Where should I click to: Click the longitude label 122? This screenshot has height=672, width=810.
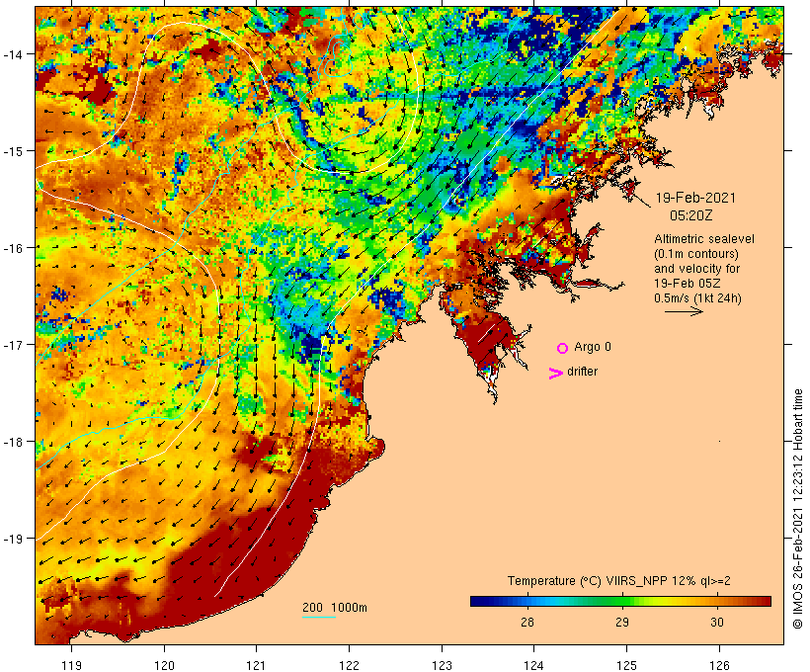pos(350,665)
